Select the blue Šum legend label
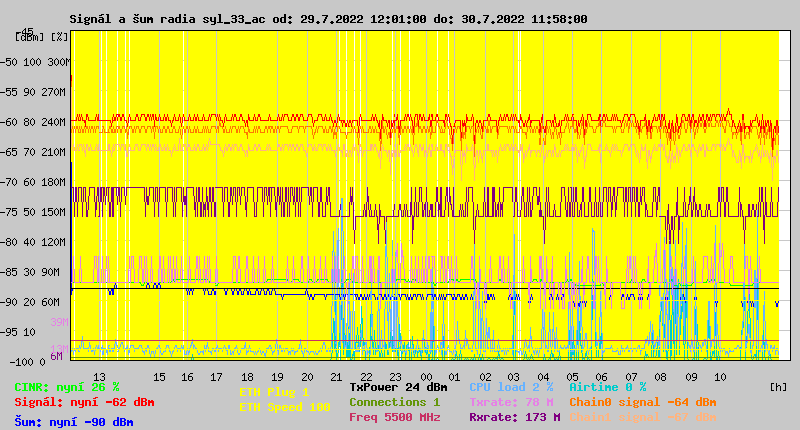The image size is (800, 430). pos(73,422)
